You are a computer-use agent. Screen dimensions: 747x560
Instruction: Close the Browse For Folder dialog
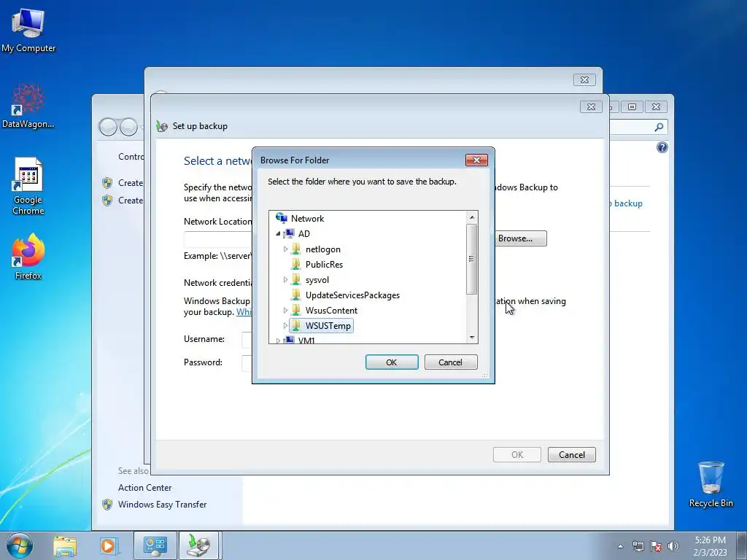[476, 160]
